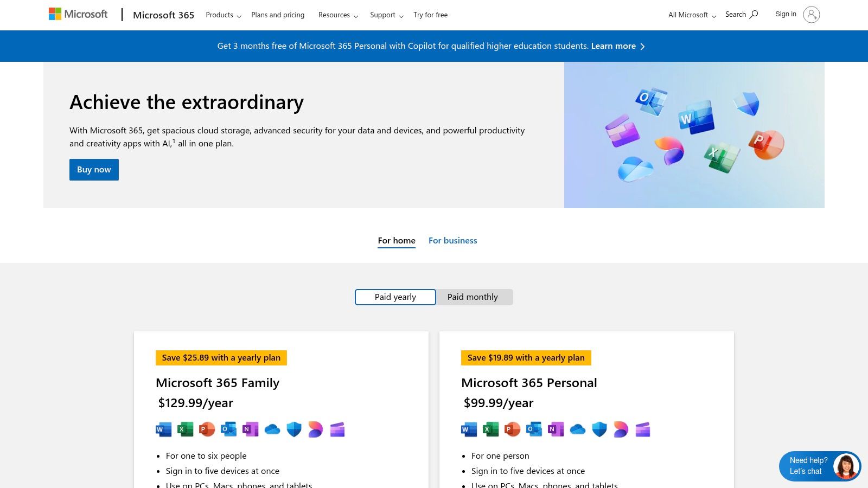Click Defender shield icon in Personal plan
Screen dimensions: 868x488
point(599,429)
